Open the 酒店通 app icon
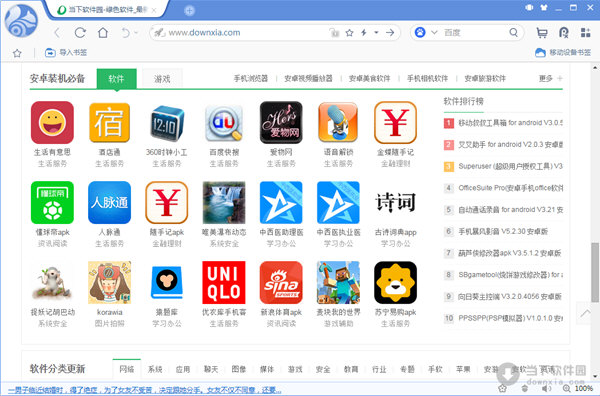The width and height of the screenshot is (600, 396). pos(109,122)
